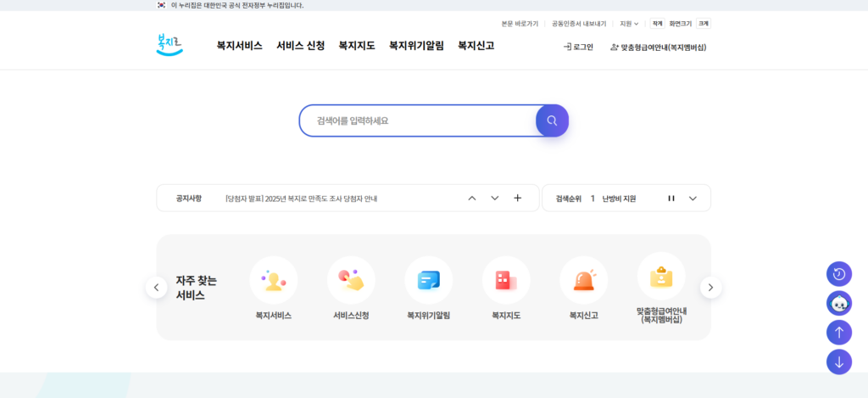Viewport: 868px width, 398px height.
Task: Click the 로그인 link
Action: (x=579, y=47)
